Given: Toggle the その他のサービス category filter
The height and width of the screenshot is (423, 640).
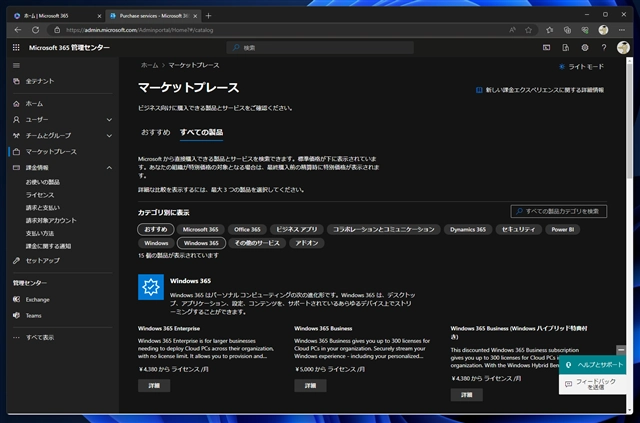Looking at the screenshot, I should click(x=257, y=243).
